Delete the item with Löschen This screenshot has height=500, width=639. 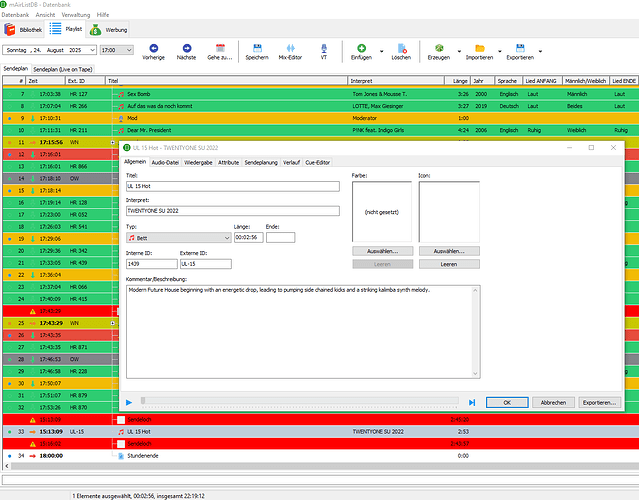(x=401, y=52)
